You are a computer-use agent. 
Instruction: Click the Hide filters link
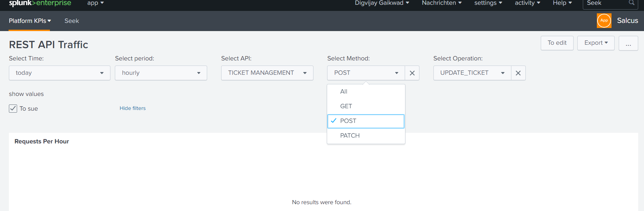(x=133, y=108)
